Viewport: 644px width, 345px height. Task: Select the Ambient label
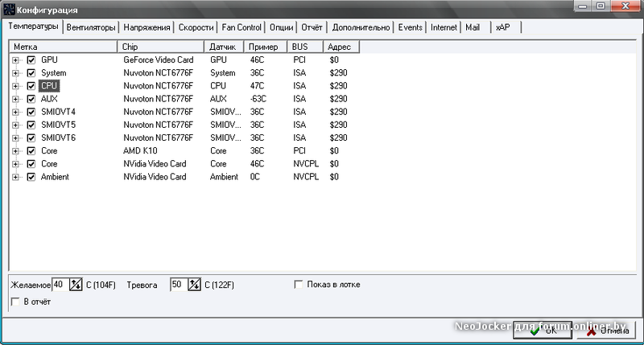coord(55,177)
